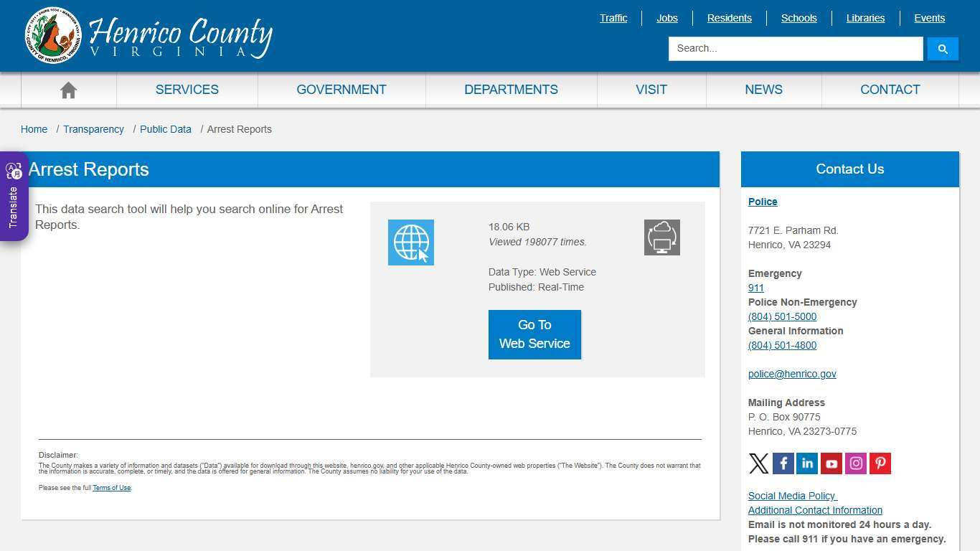
Task: Expand the Government navigation menu
Action: coord(341,89)
